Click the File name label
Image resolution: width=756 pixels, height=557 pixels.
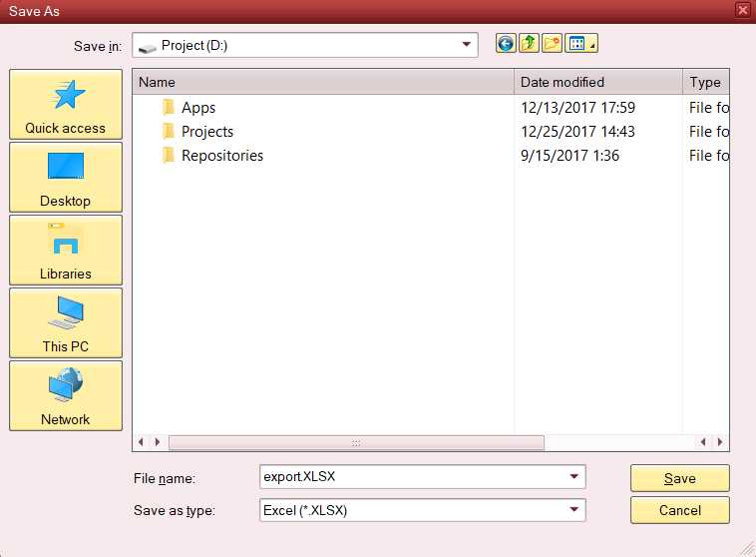point(165,478)
